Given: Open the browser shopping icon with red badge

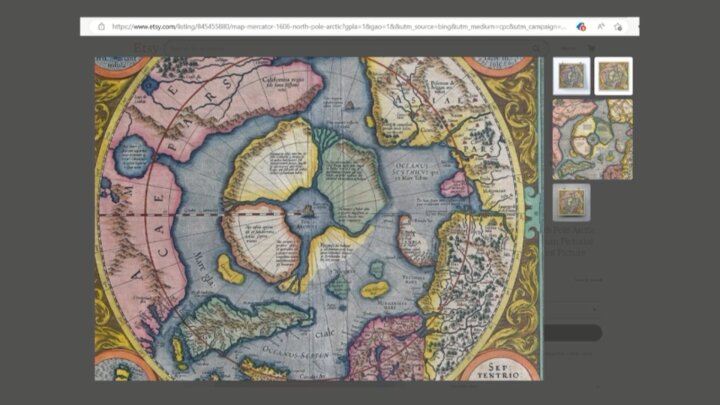Looking at the screenshot, I should click(x=581, y=27).
